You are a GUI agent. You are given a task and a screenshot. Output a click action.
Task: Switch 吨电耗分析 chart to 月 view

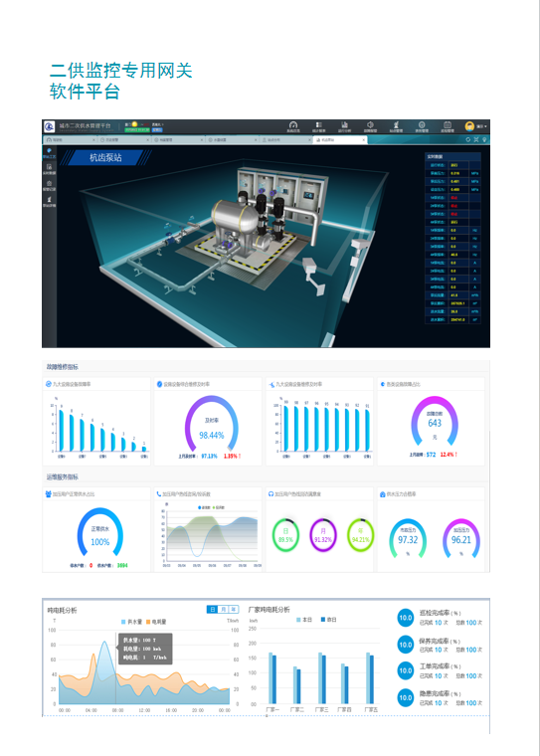[223, 610]
